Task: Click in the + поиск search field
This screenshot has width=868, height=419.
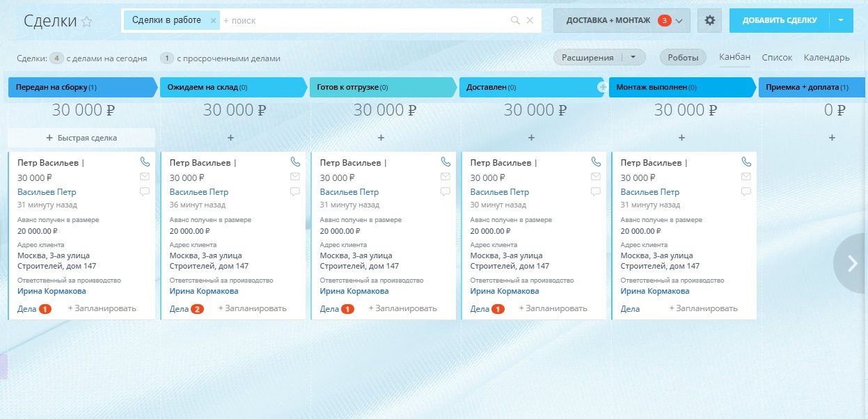Action: click(365, 21)
